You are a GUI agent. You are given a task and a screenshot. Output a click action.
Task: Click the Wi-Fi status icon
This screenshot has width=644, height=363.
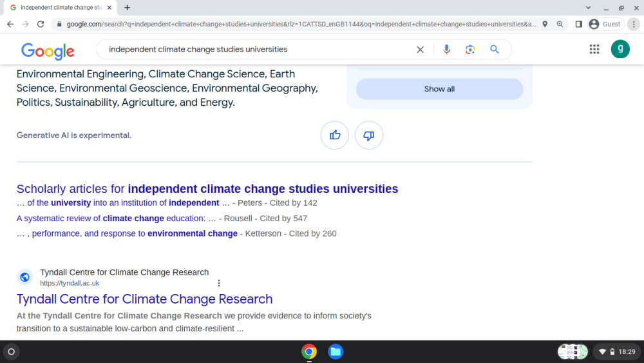tap(603, 352)
